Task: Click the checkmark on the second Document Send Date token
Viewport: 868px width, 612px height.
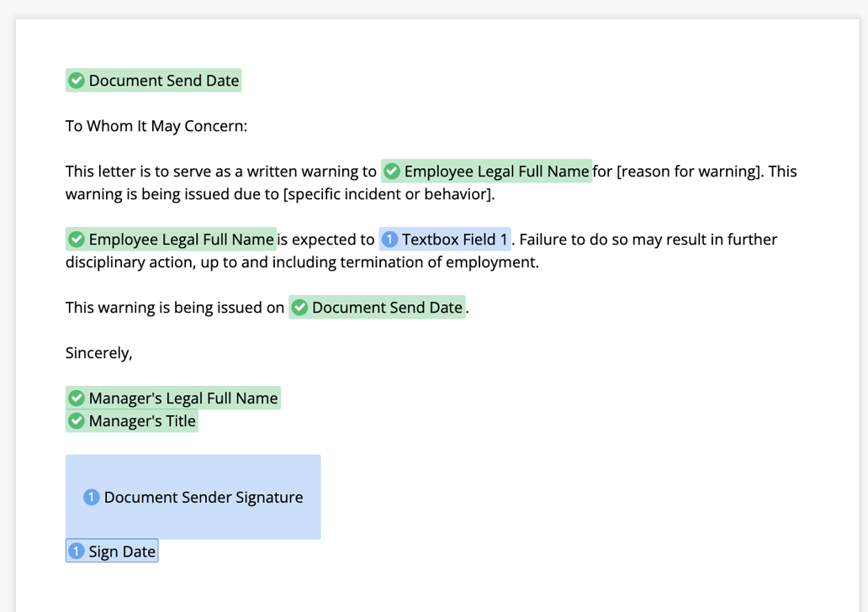Action: pyautogui.click(x=299, y=307)
